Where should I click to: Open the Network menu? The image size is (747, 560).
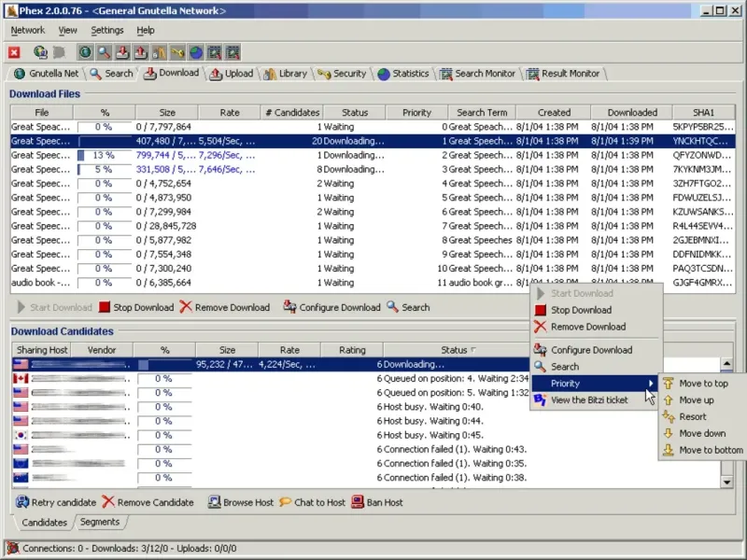tap(28, 30)
